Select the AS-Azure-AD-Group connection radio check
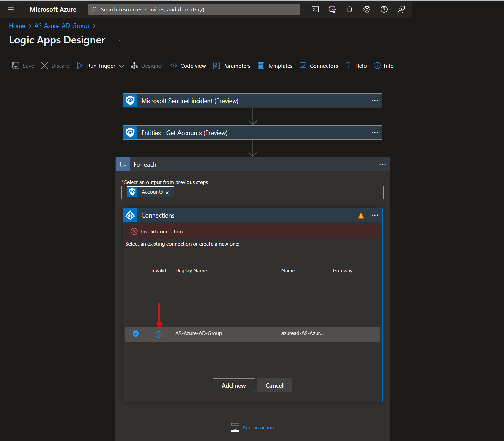This screenshot has width=504, height=441. click(136, 333)
